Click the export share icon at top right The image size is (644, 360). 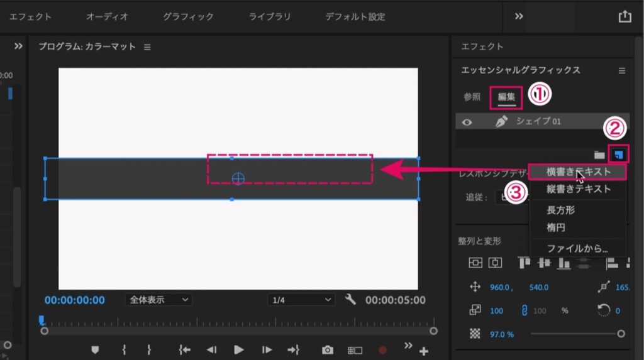(625, 16)
